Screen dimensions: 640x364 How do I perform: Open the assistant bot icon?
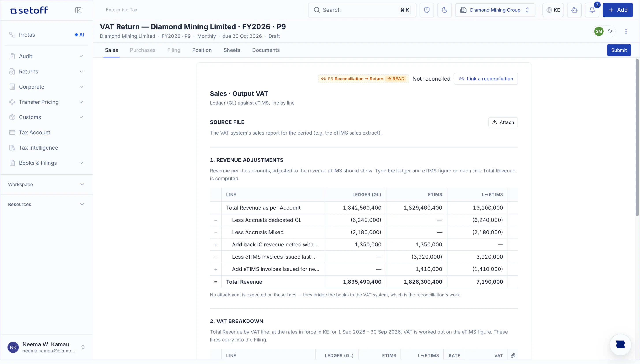[x=574, y=10]
